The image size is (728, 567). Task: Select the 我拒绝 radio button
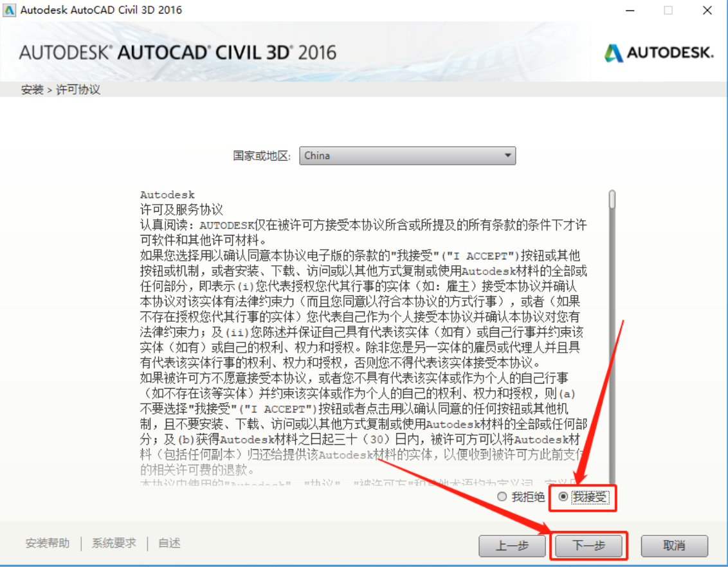[501, 497]
